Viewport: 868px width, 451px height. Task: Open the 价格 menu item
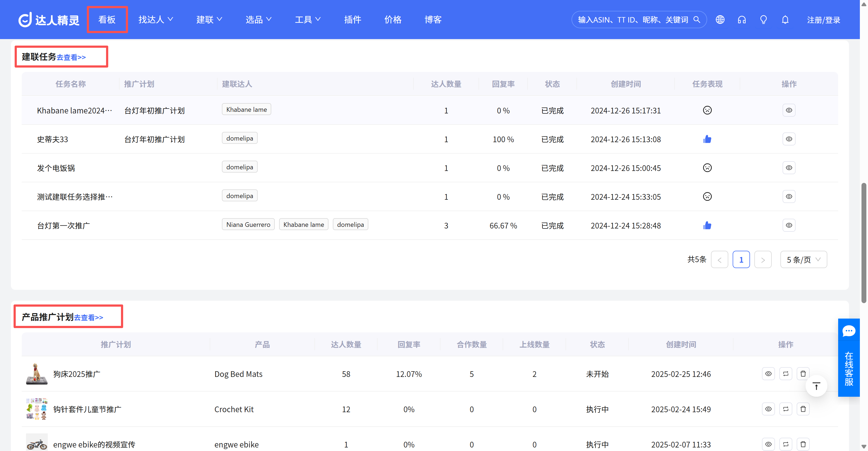tap(393, 20)
